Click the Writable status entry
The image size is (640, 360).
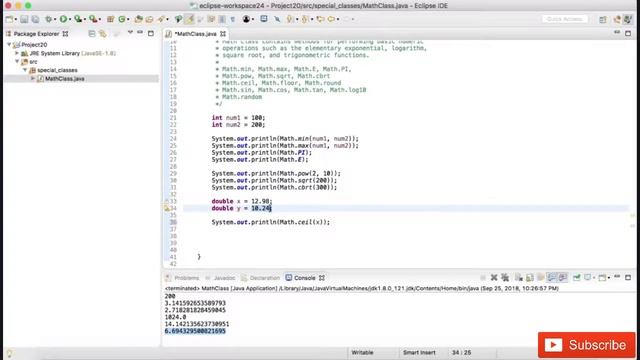pos(362,352)
